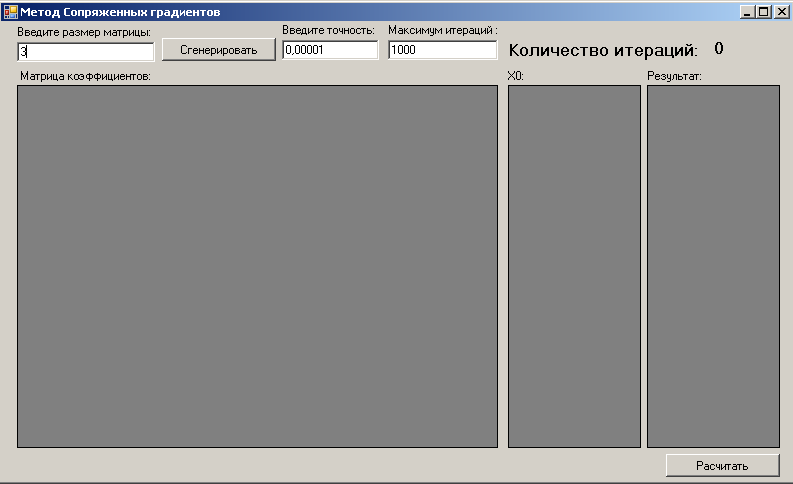Focus the precision field showing 0,00001

point(330,50)
